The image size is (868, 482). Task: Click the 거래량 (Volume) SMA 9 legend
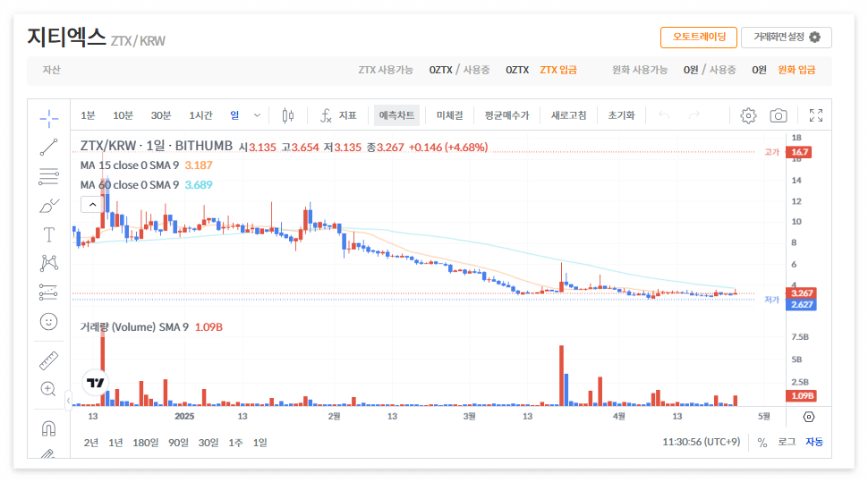(x=134, y=327)
